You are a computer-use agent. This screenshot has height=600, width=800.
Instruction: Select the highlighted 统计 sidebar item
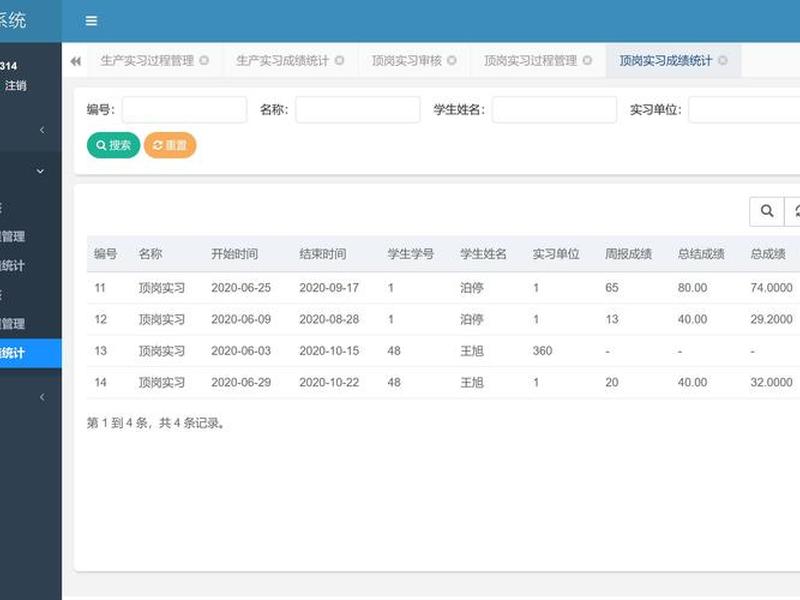(x=31, y=353)
